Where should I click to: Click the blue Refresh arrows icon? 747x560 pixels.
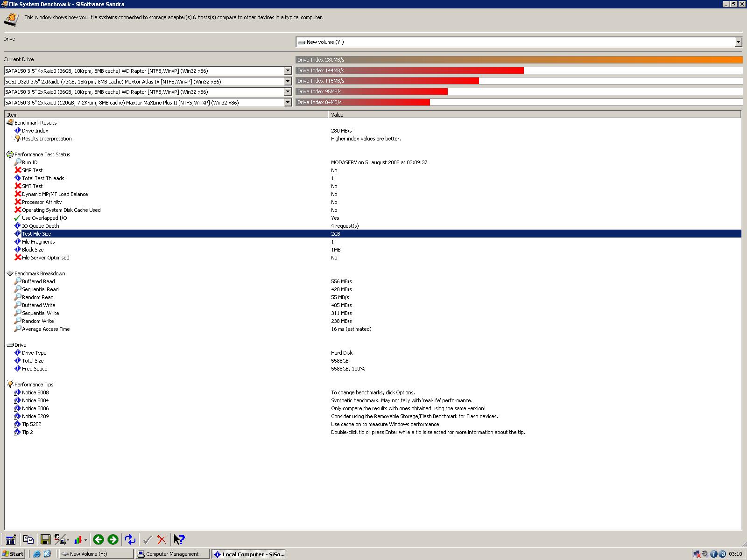[130, 539]
